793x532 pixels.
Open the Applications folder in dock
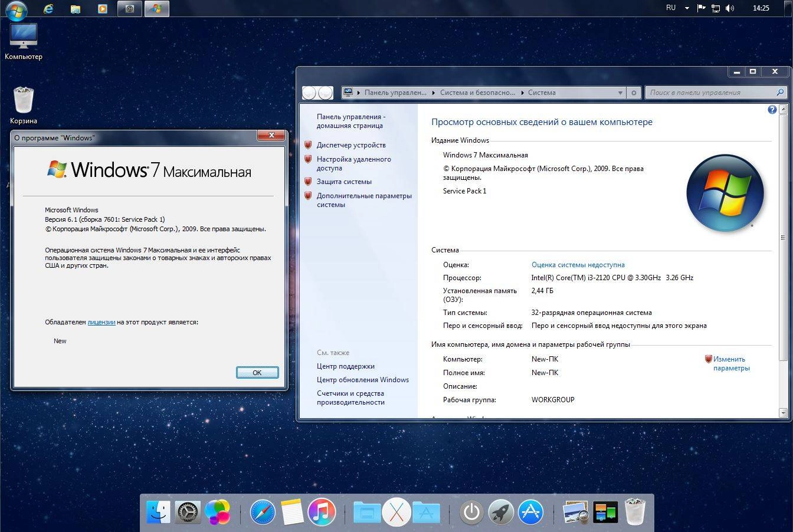click(x=426, y=512)
